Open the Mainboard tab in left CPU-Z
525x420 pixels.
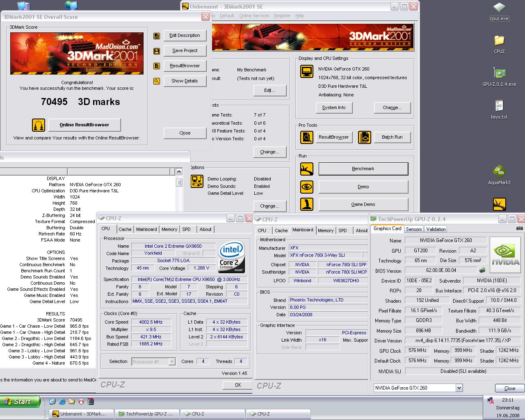(146, 229)
